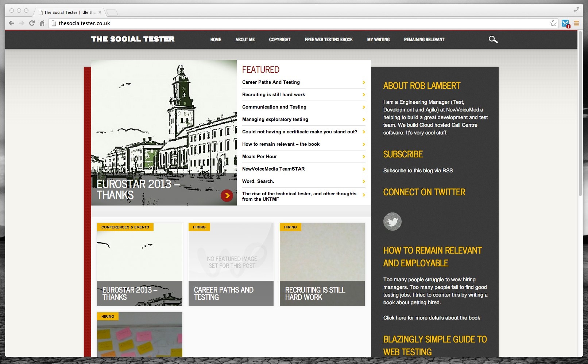Click the HOW TO REMAIN RELEVANT AND EMPLOYABLE heading
The height and width of the screenshot is (364, 588).
(433, 257)
